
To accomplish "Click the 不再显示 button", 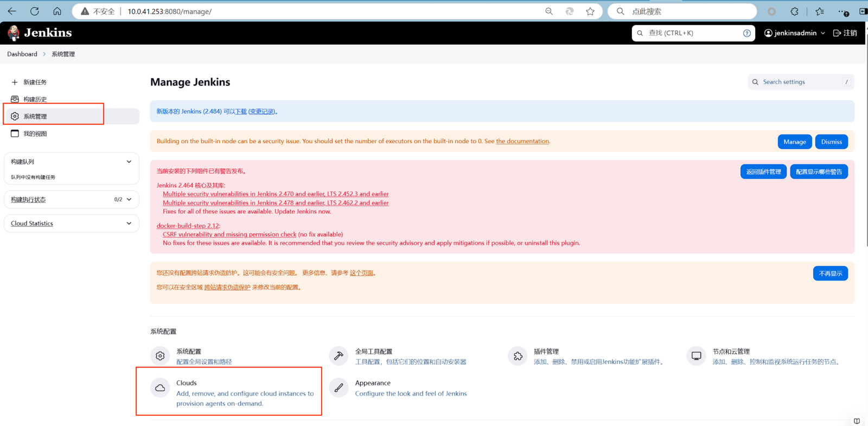I will (831, 274).
